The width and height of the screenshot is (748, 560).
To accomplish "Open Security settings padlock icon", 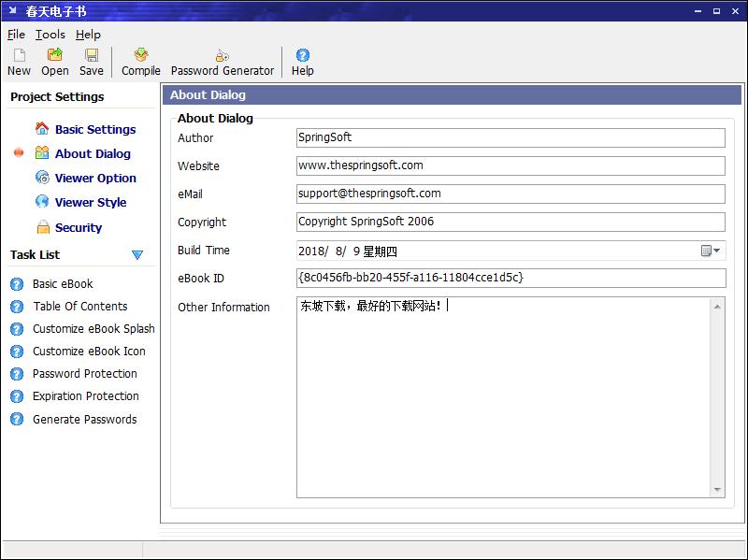I will pyautogui.click(x=42, y=227).
